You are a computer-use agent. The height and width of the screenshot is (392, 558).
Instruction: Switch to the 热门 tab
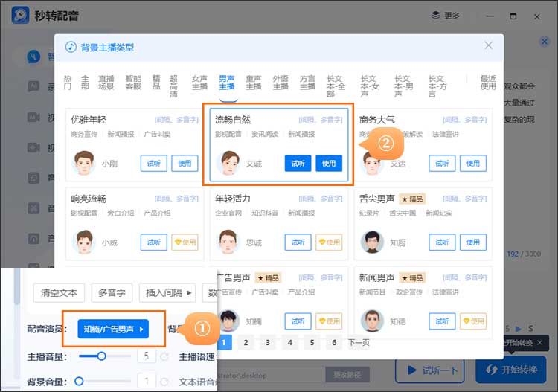tap(68, 83)
